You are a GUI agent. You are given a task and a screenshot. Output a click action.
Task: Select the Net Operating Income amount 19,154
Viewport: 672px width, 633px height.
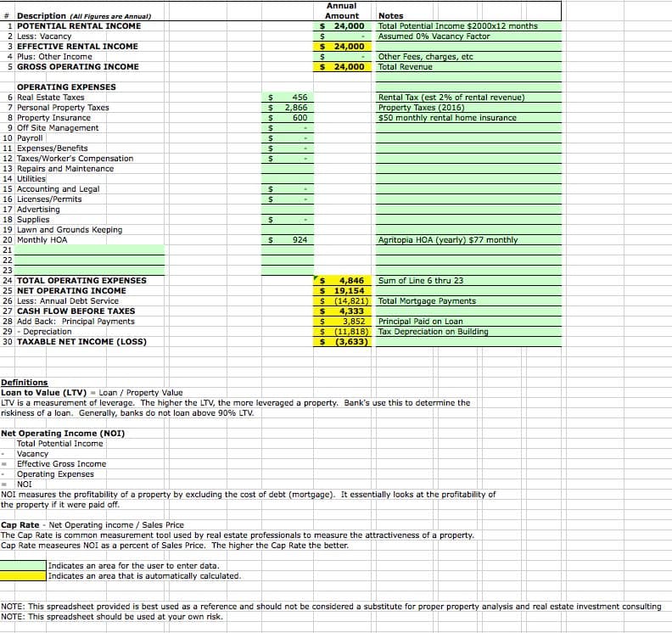pyautogui.click(x=342, y=291)
